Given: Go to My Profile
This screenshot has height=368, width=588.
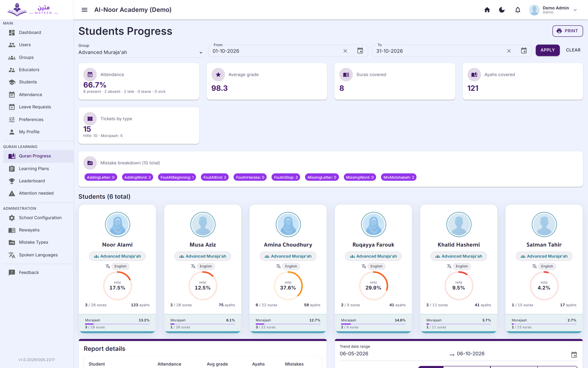Looking at the screenshot, I should pos(37,132).
